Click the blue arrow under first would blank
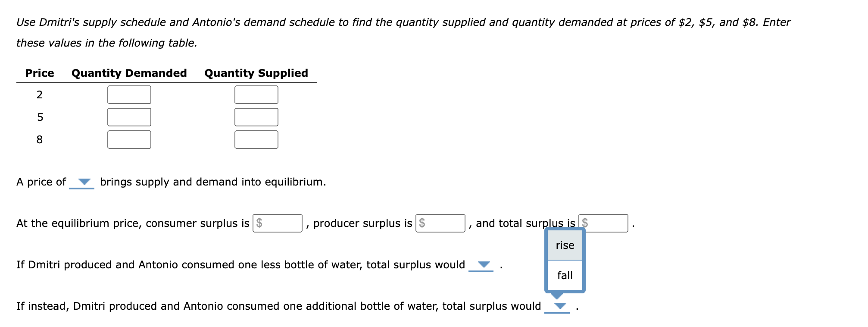868x327 pixels. point(484,265)
